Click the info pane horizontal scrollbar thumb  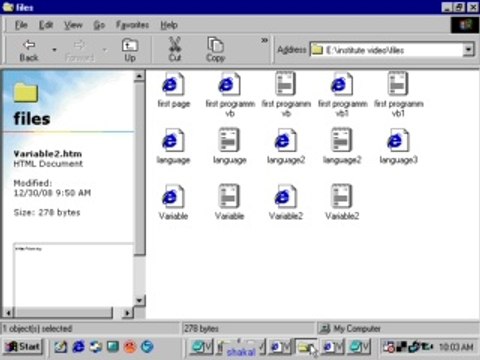tap(63, 313)
